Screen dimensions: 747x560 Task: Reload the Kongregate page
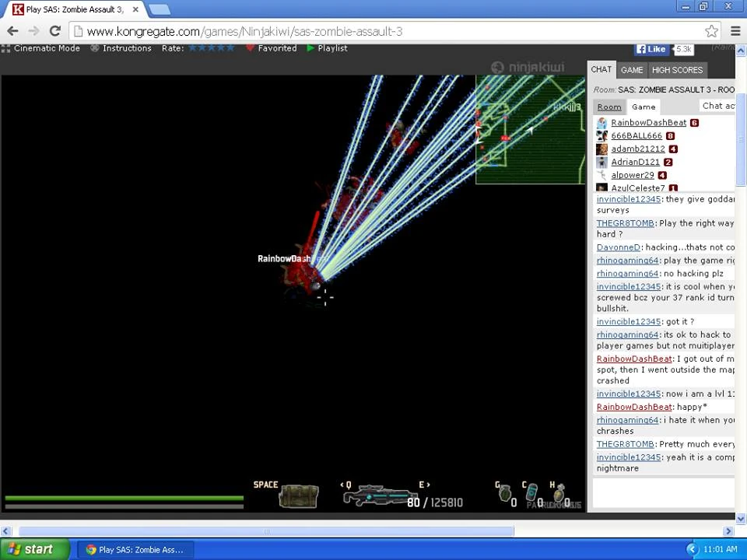pyautogui.click(x=54, y=31)
